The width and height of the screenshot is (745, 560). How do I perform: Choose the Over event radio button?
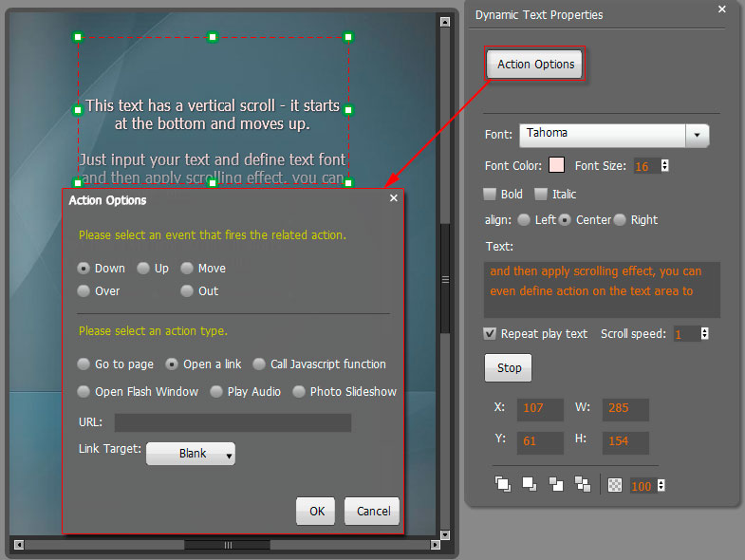[84, 290]
